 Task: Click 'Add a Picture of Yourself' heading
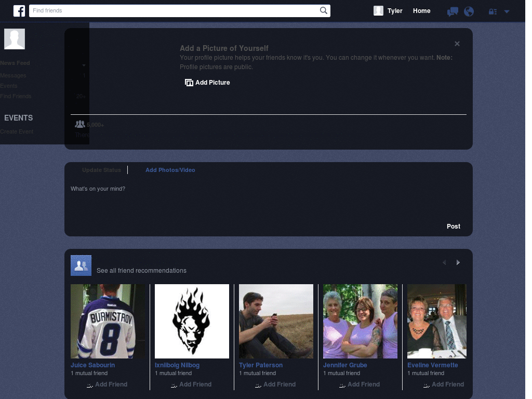click(224, 48)
